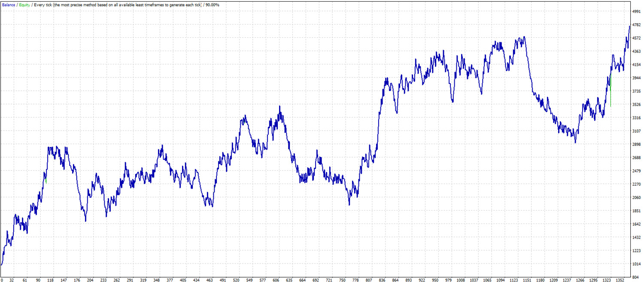Image resolution: width=644 pixels, height=282 pixels.
Task: Click trade number 692 on x-axis
Action: point(315,279)
